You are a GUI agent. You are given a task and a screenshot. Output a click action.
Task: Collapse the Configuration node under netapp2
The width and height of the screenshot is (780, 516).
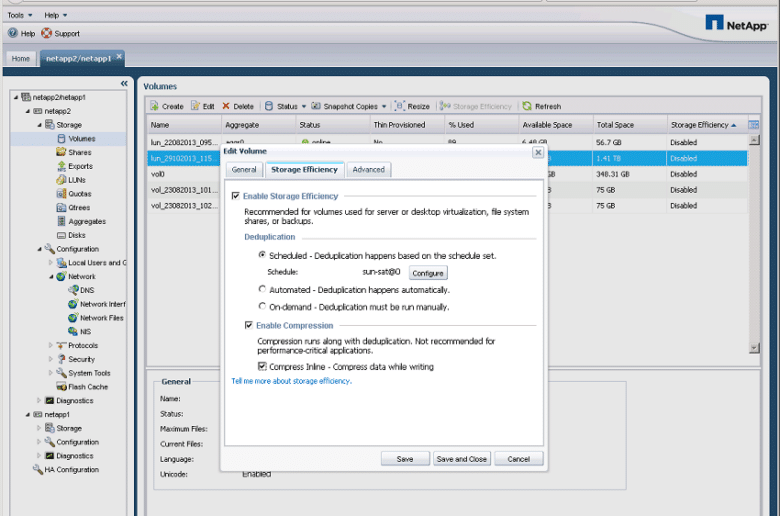(x=40, y=249)
